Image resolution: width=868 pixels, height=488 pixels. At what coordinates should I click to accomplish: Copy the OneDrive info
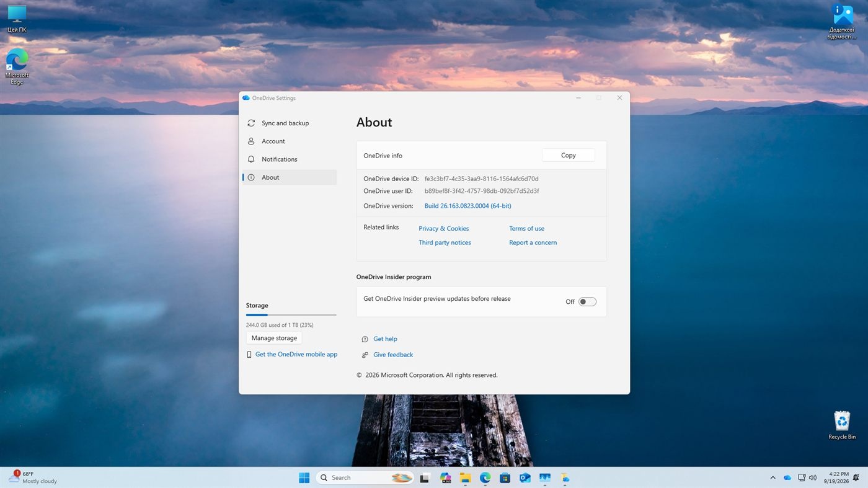(x=568, y=156)
